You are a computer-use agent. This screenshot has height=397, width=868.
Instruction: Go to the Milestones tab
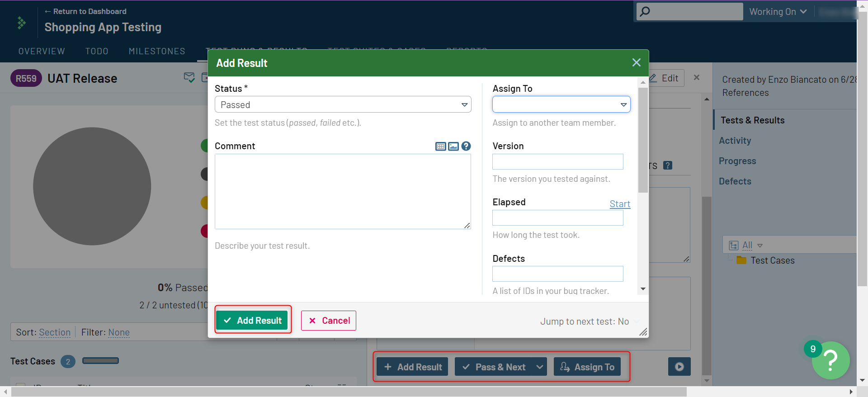click(x=157, y=51)
